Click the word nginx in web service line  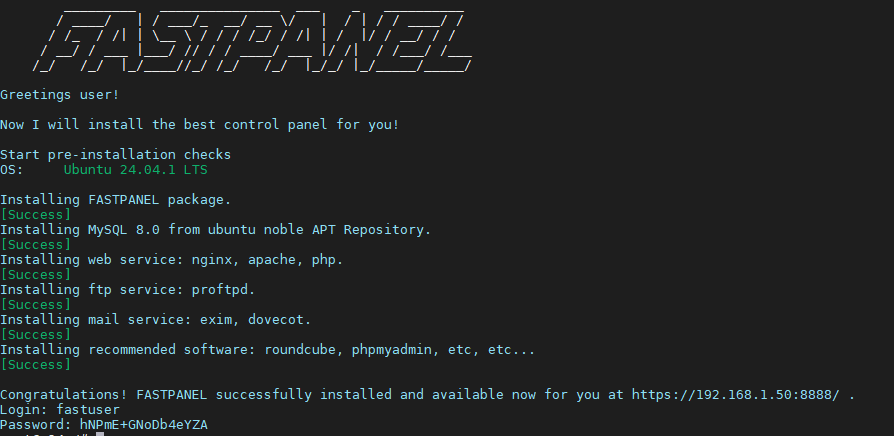(x=212, y=260)
